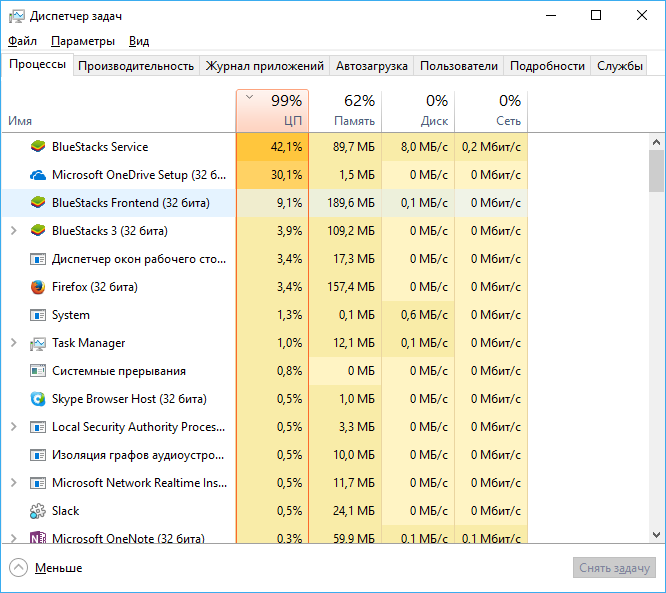The height and width of the screenshot is (593, 666).
Task: Click the BlueStacks 3 process icon
Action: click(38, 231)
